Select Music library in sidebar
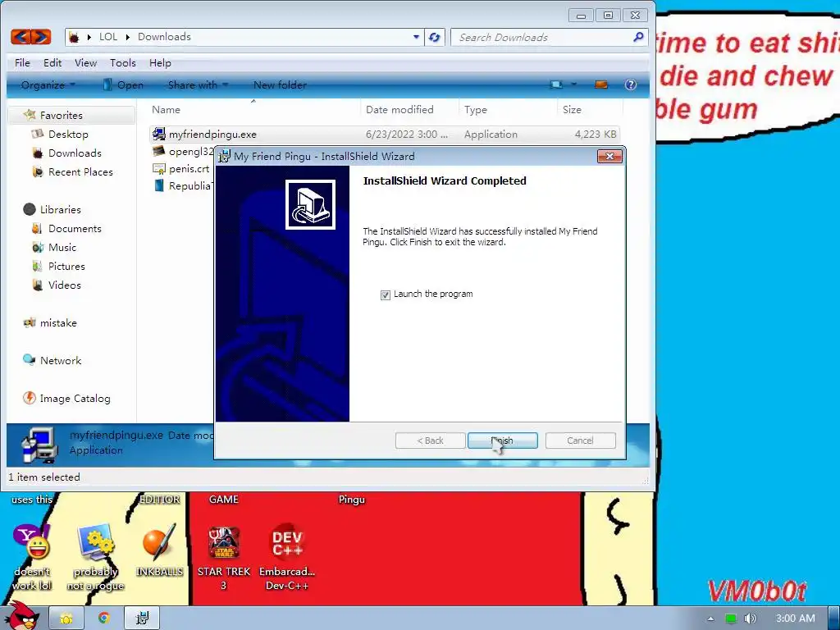The height and width of the screenshot is (630, 840). 62,248
